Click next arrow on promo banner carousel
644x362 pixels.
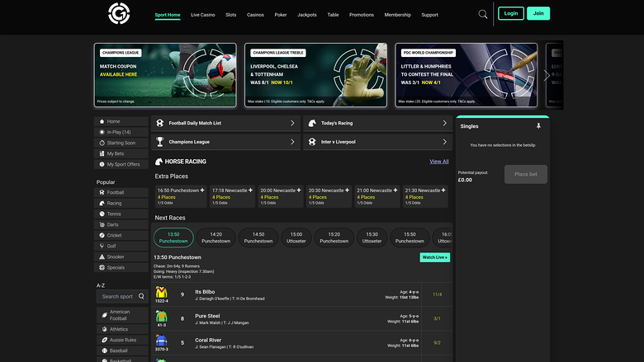547,75
